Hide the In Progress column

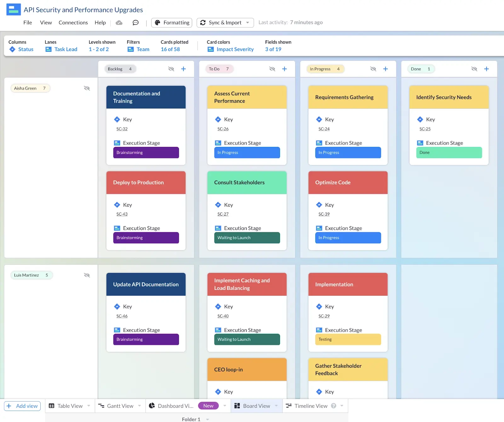pyautogui.click(x=373, y=69)
